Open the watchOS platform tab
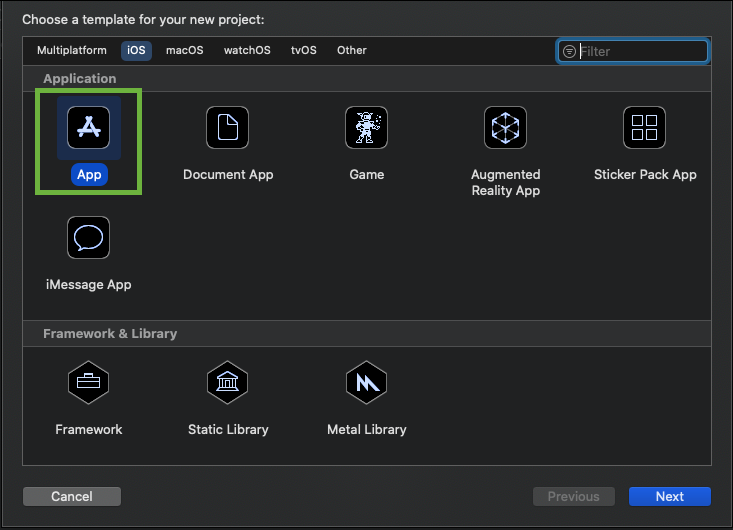 click(247, 50)
